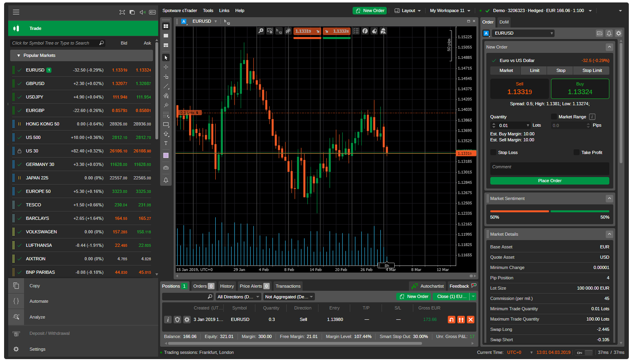Click New Order in top toolbar
The image size is (637, 364).
(x=369, y=11)
